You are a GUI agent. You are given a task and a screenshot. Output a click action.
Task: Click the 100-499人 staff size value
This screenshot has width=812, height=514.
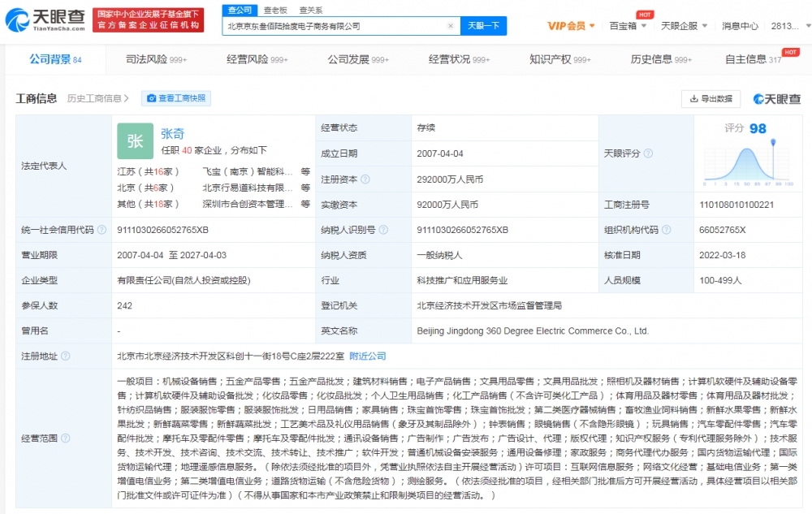(720, 281)
